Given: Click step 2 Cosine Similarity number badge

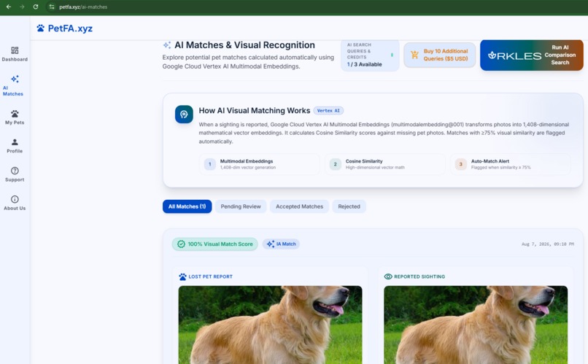Looking at the screenshot, I should [336, 164].
